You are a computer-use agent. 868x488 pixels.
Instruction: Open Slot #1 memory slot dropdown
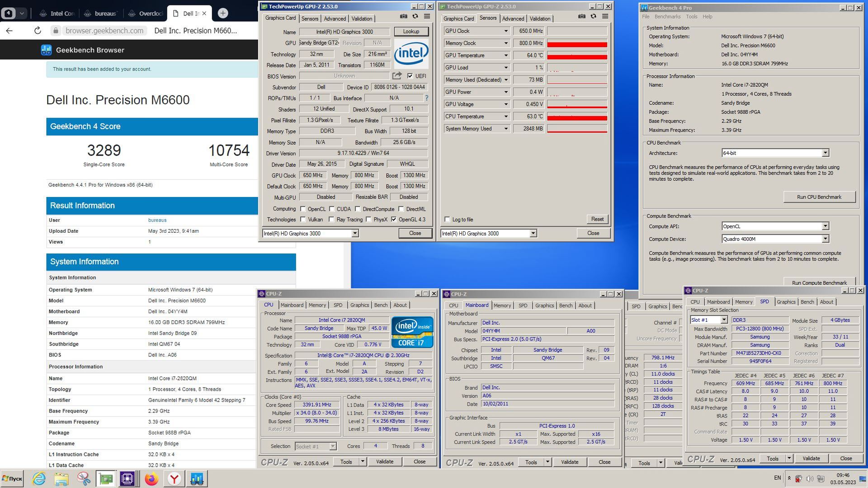[724, 320]
